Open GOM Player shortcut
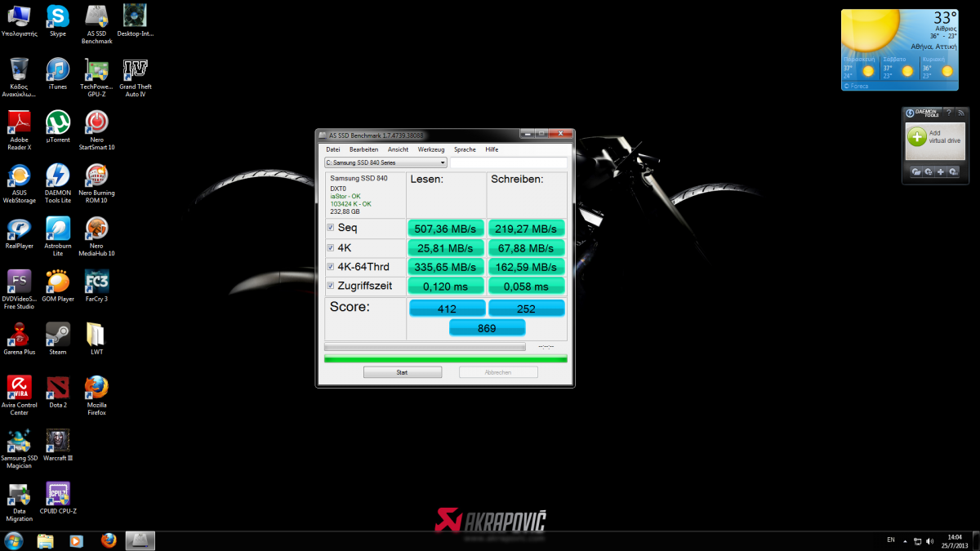 57,286
